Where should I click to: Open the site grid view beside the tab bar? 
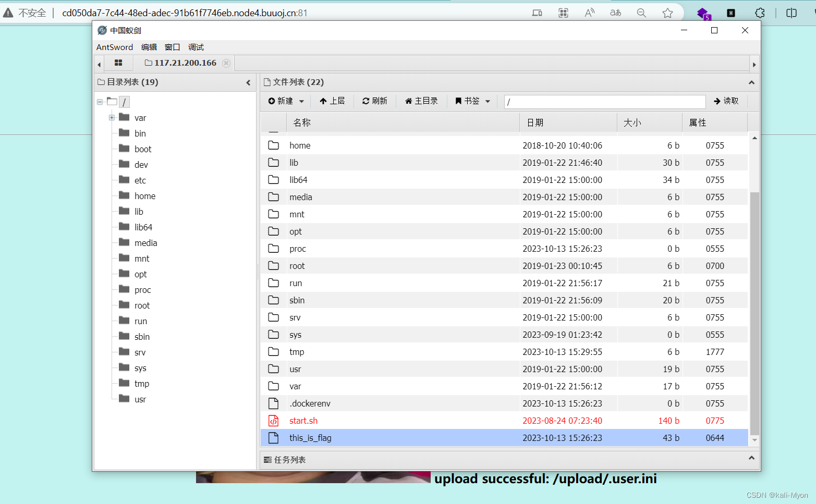pyautogui.click(x=118, y=63)
